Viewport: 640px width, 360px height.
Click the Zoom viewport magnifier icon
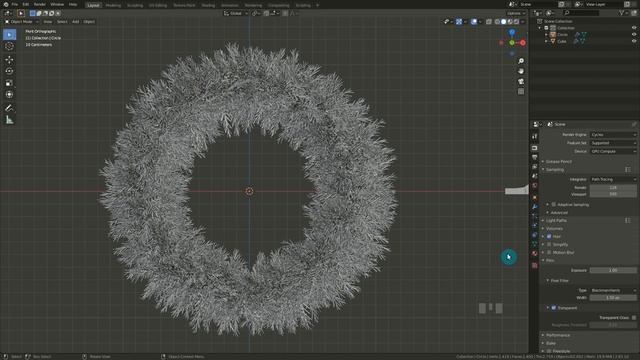tap(521, 61)
